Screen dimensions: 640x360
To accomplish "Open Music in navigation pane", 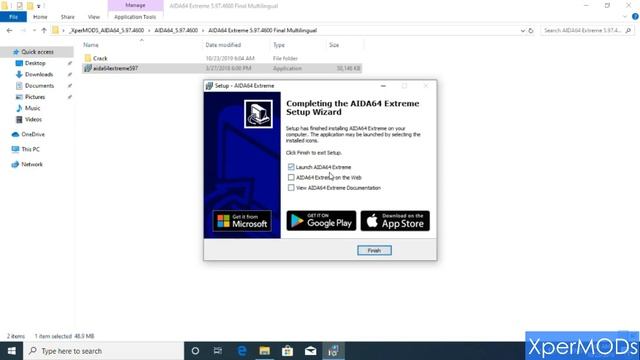I will tap(32, 108).
